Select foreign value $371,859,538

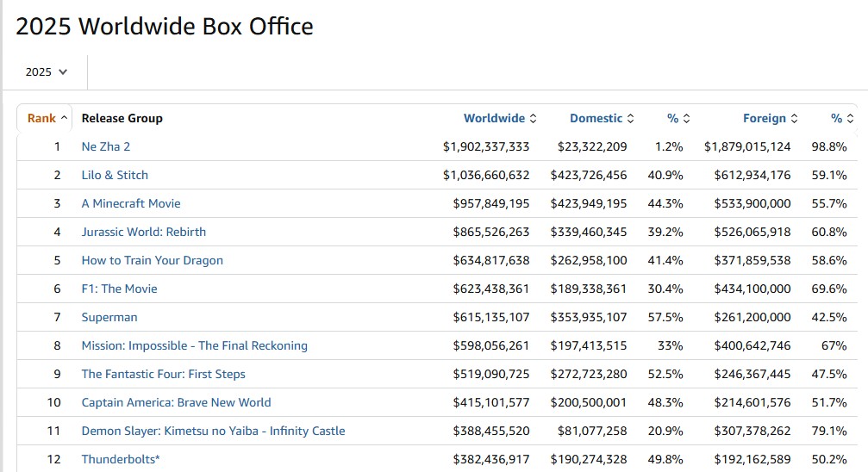pos(752,260)
